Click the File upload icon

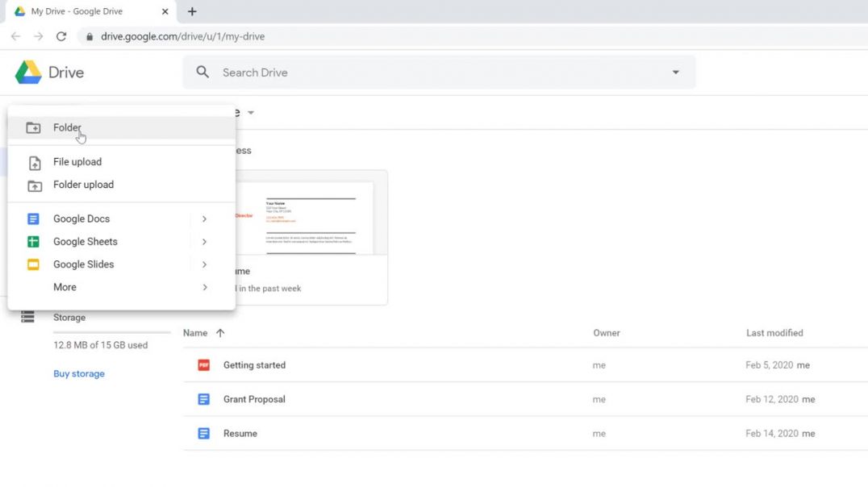coord(35,163)
